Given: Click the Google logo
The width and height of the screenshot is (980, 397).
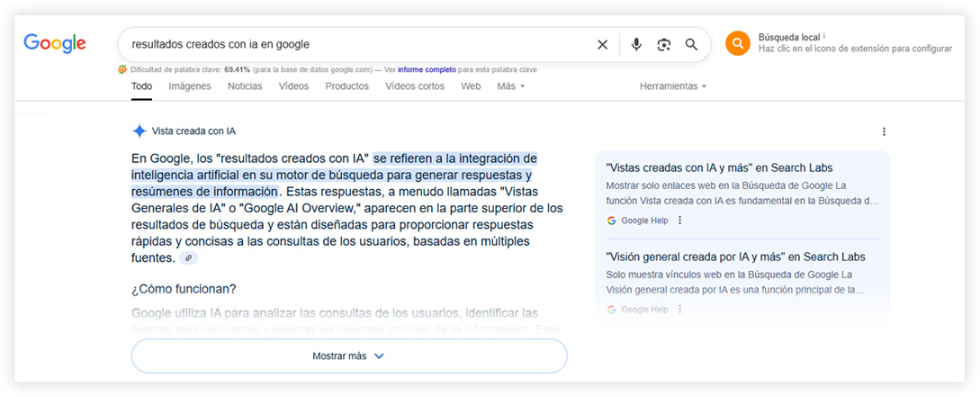Looking at the screenshot, I should 55,43.
